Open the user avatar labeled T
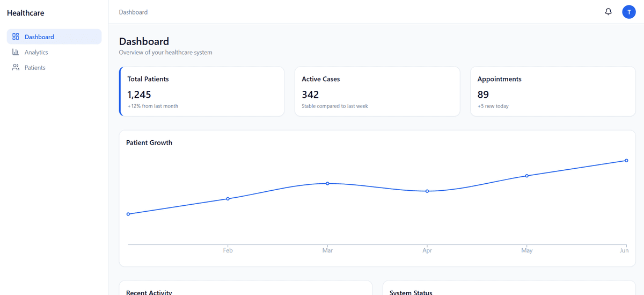 (628, 12)
